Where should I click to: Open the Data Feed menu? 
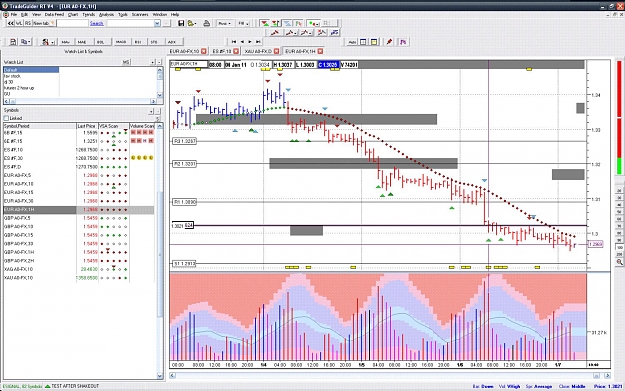[x=54, y=14]
